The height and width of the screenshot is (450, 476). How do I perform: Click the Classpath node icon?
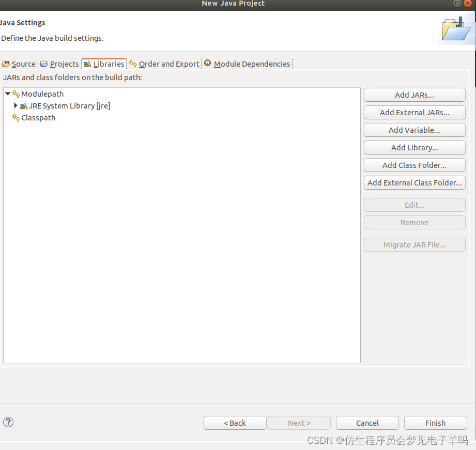tap(16, 118)
